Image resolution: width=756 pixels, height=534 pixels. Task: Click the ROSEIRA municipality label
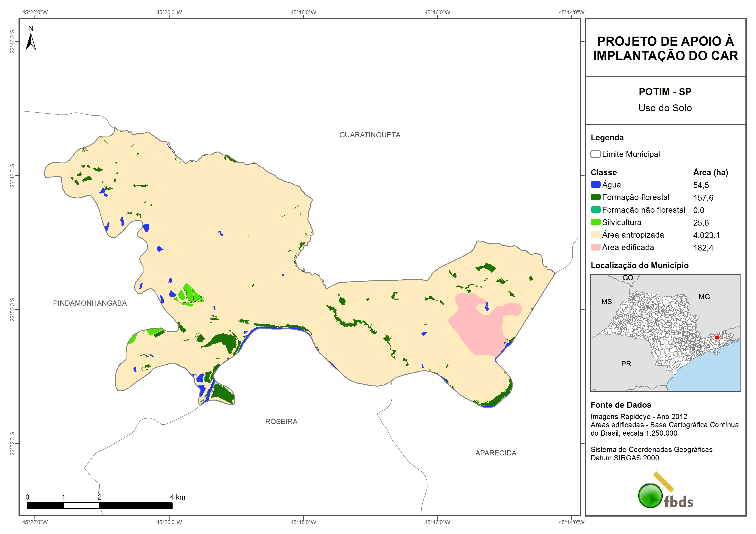click(281, 421)
